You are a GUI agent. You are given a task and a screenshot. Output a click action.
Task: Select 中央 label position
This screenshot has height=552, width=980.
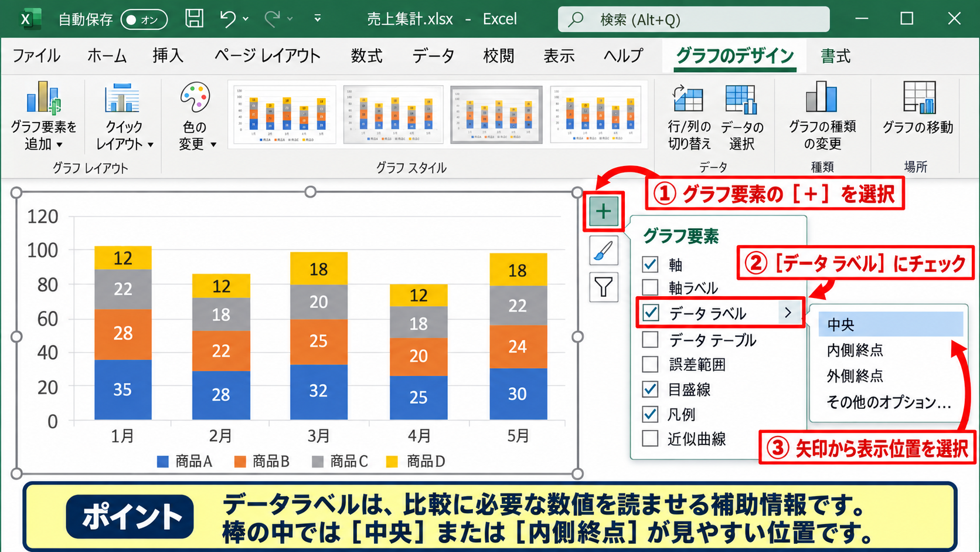(x=890, y=324)
